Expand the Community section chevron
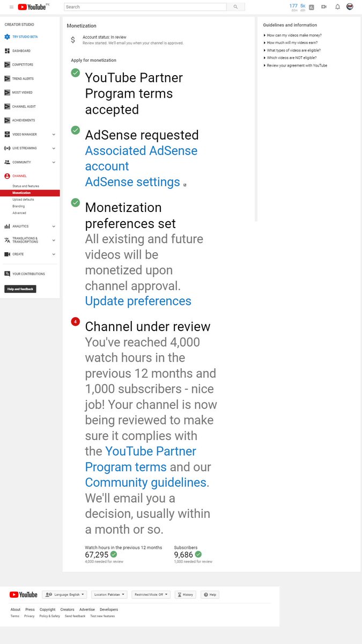This screenshot has width=362, height=644. [54, 162]
